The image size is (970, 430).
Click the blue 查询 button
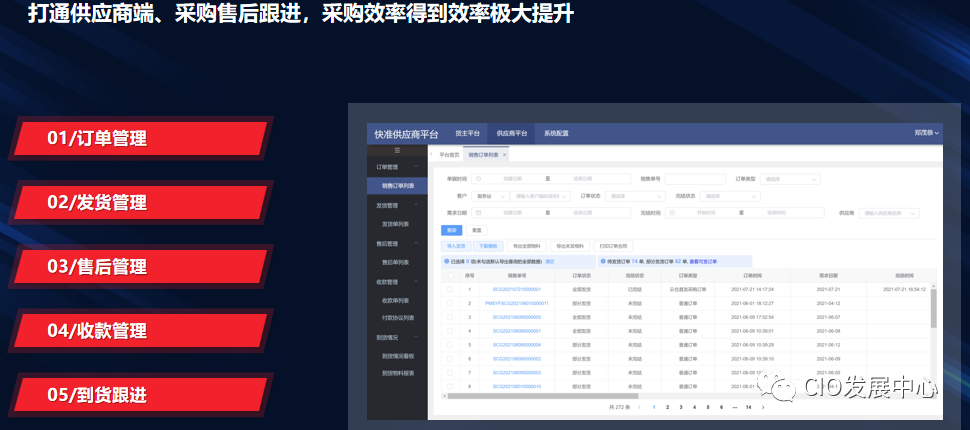pos(452,230)
